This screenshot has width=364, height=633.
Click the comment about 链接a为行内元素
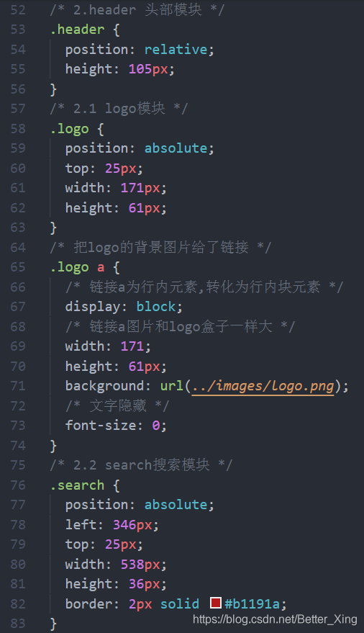[204, 287]
